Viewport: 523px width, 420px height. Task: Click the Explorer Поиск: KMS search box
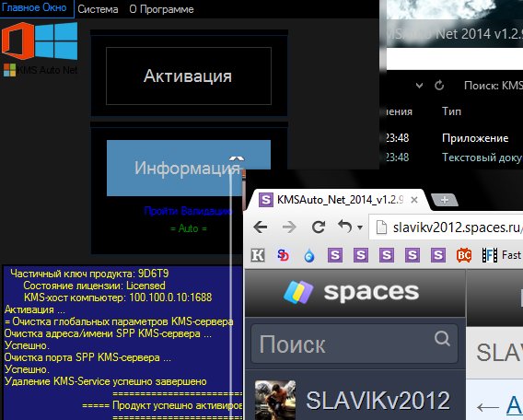[493, 86]
